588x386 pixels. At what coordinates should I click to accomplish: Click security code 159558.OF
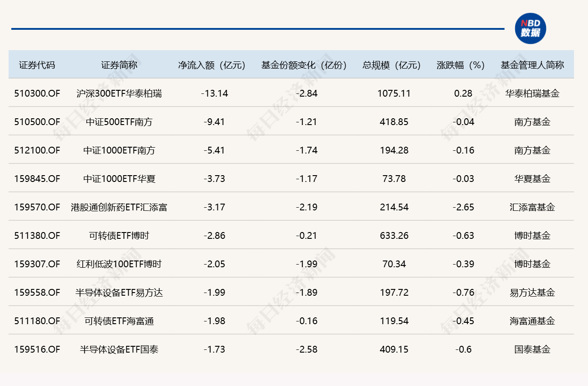37,293
